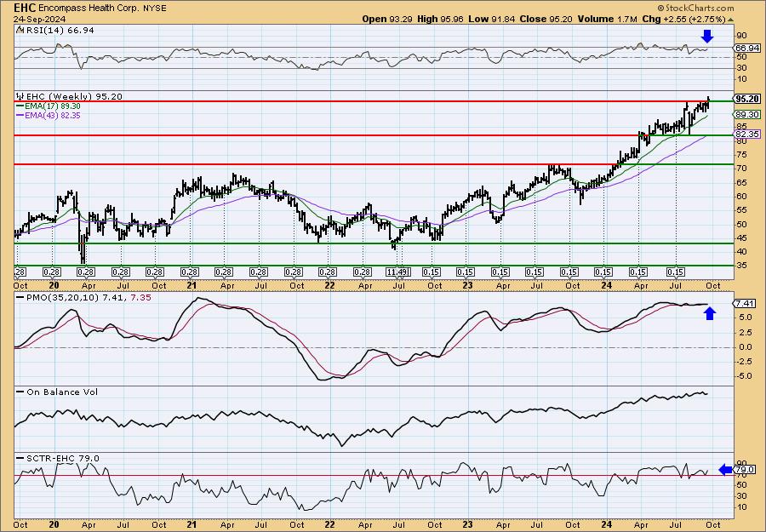Viewport: 766px width, 532px height.
Task: Click the 89.30 EMA tag on right axis
Action: tap(747, 114)
